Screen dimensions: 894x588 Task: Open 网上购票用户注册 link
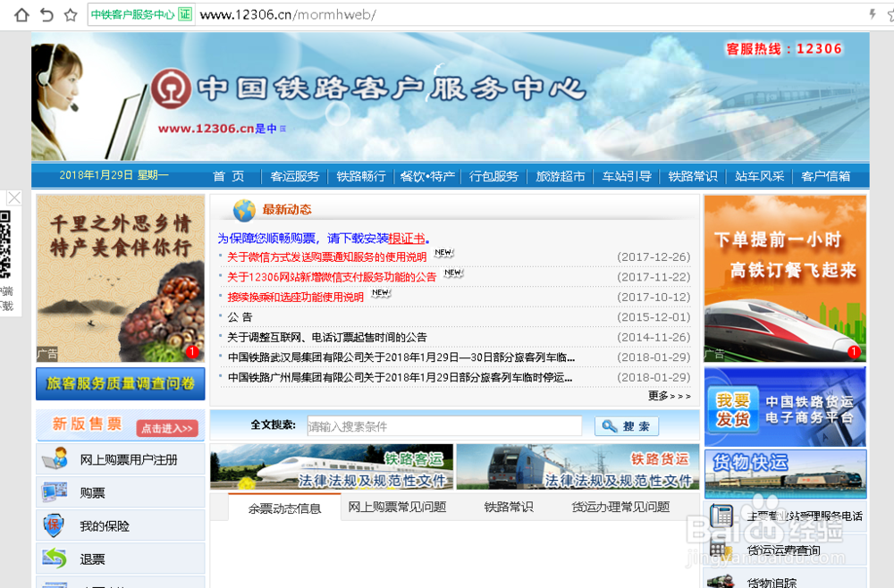coord(128,459)
